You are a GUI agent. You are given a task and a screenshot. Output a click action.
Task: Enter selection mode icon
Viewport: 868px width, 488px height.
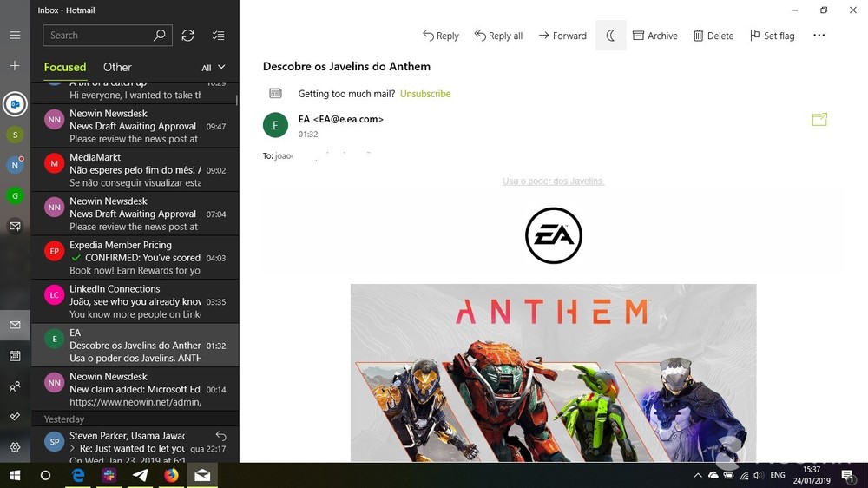click(218, 35)
